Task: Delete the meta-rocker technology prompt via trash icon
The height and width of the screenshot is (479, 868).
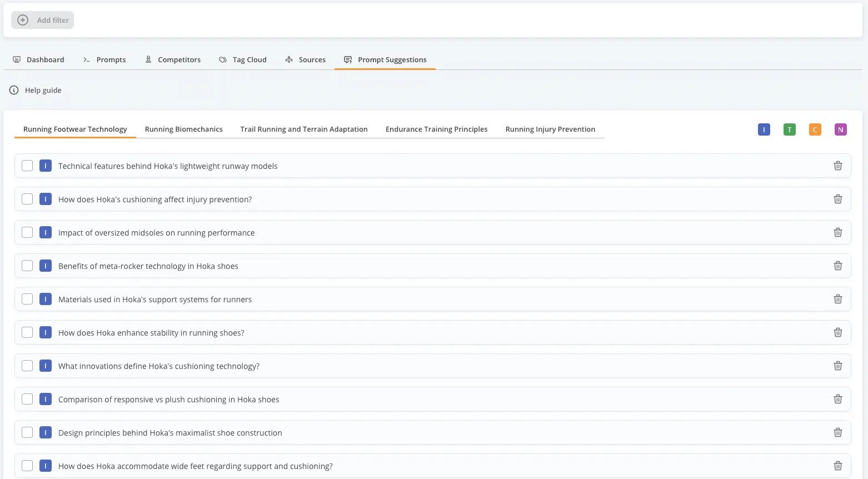Action: coord(837,266)
